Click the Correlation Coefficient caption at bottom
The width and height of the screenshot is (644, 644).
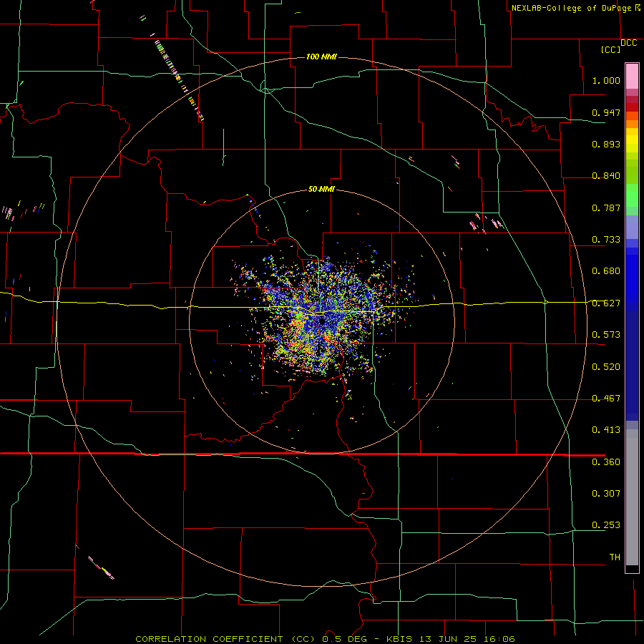pyautogui.click(x=325, y=639)
